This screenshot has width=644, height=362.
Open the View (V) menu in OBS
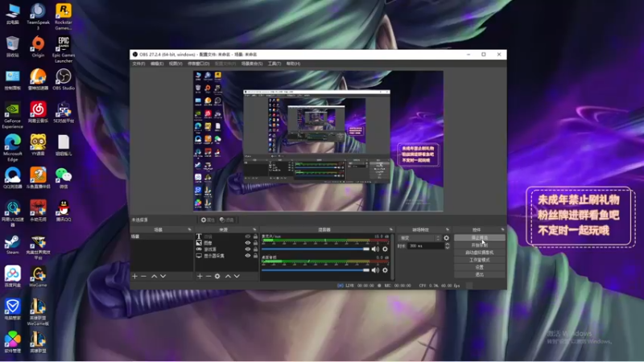pyautogui.click(x=175, y=64)
